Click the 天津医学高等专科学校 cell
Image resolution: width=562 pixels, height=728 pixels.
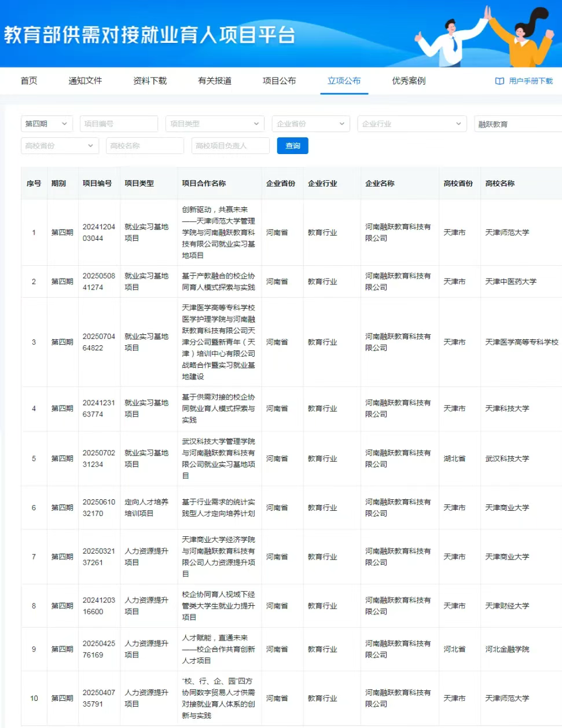(x=521, y=342)
